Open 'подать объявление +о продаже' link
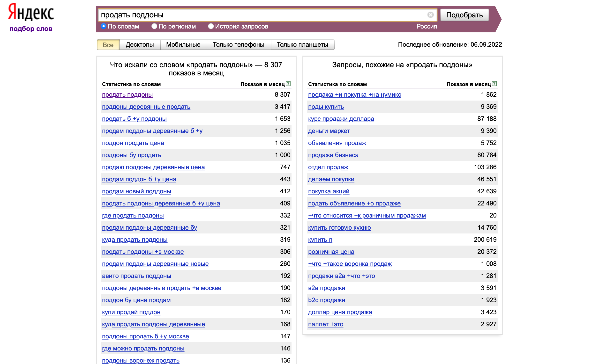 click(x=354, y=204)
